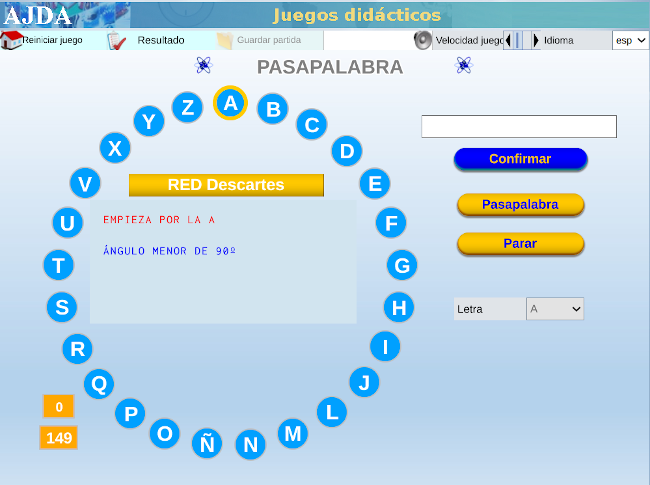Viewport: 650px width, 485px height.
Task: Focus the answer text input field
Action: point(518,127)
